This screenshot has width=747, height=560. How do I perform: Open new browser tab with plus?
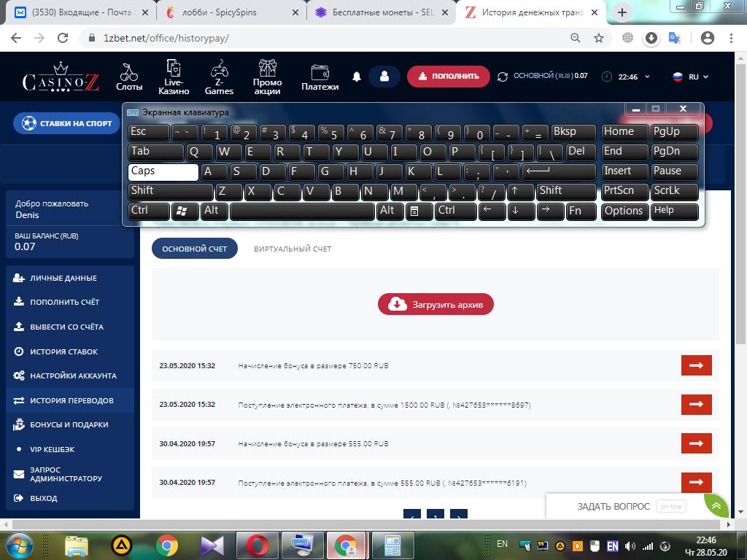622,13
